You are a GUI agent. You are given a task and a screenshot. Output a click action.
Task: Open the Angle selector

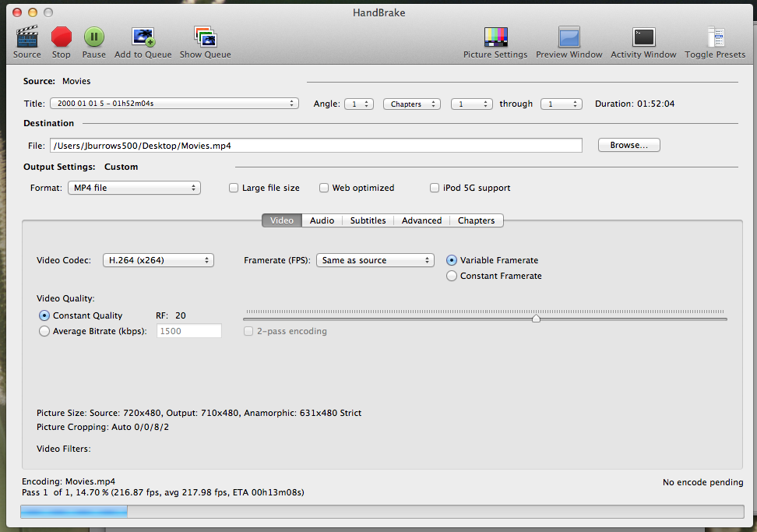point(359,104)
